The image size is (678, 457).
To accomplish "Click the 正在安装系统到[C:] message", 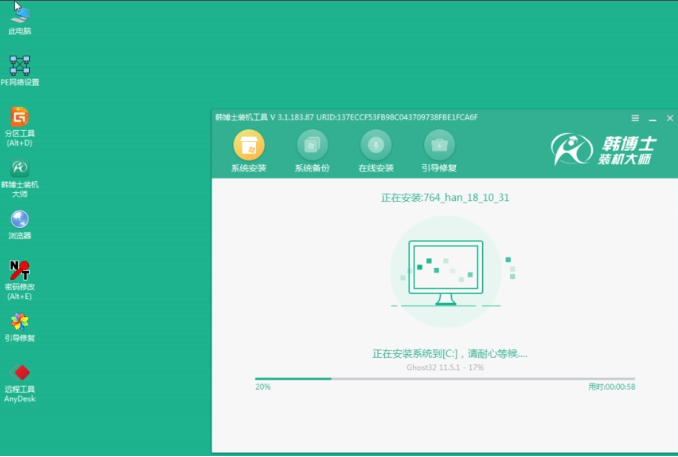I will point(450,354).
